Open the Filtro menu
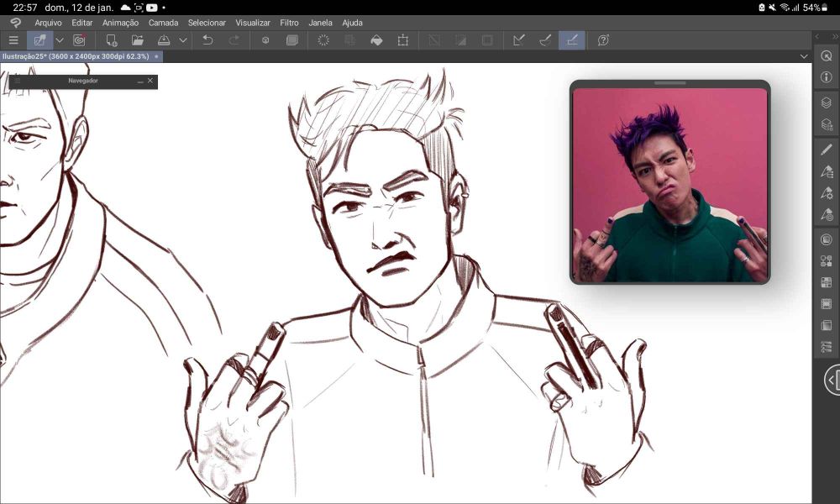840x504 pixels. click(289, 23)
